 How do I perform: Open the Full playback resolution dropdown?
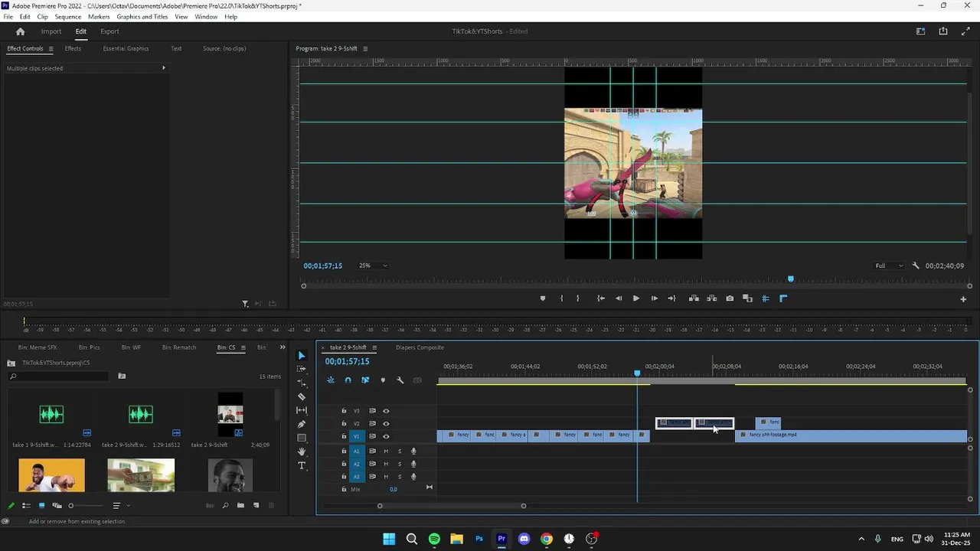[x=888, y=266]
